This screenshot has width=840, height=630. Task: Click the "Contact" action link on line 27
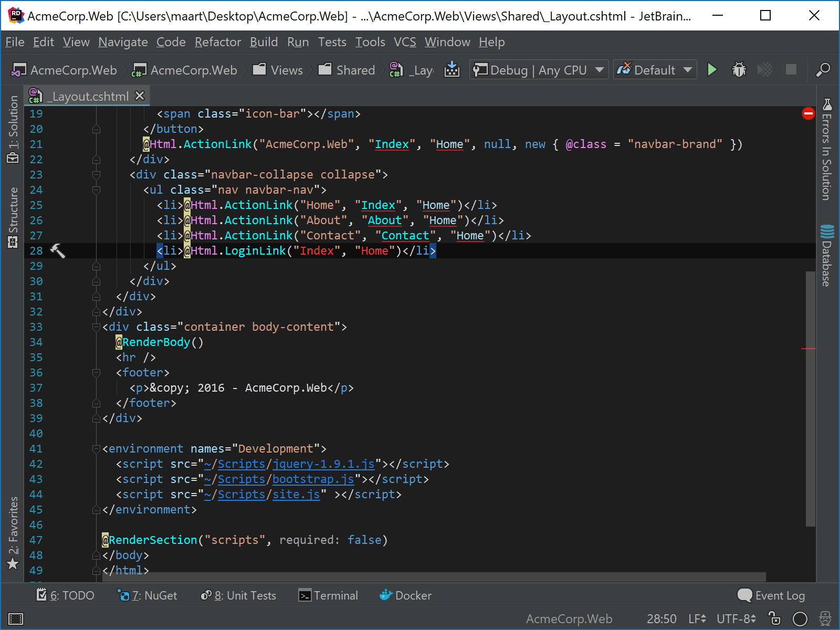(x=405, y=236)
